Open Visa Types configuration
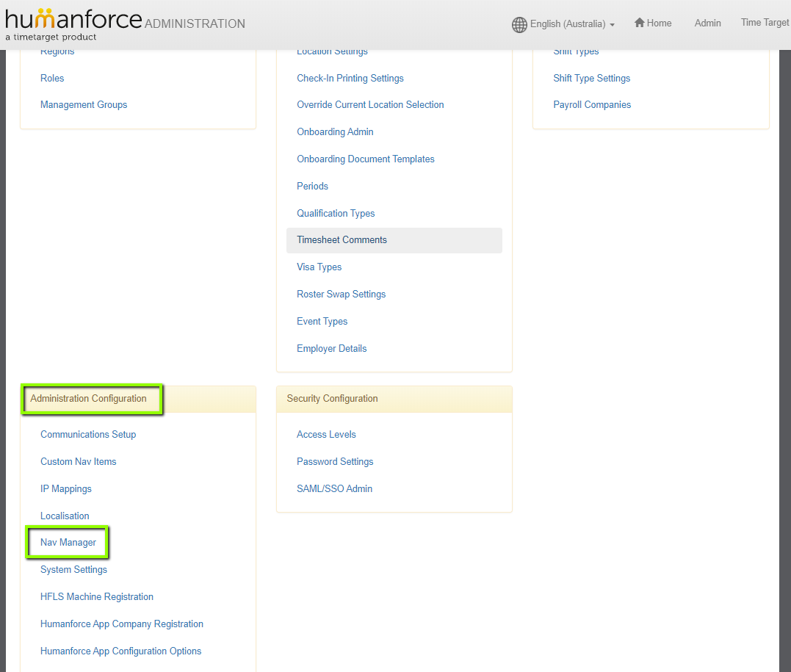This screenshot has height=672, width=791. click(x=319, y=267)
